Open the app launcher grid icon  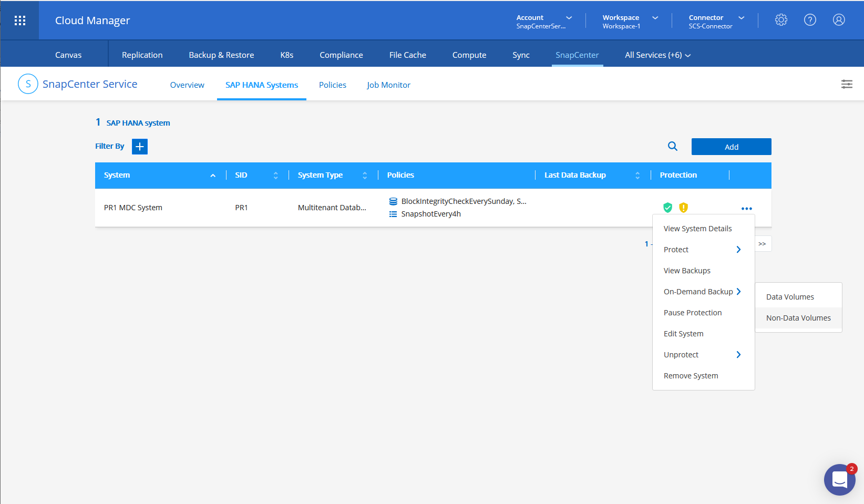point(20,20)
